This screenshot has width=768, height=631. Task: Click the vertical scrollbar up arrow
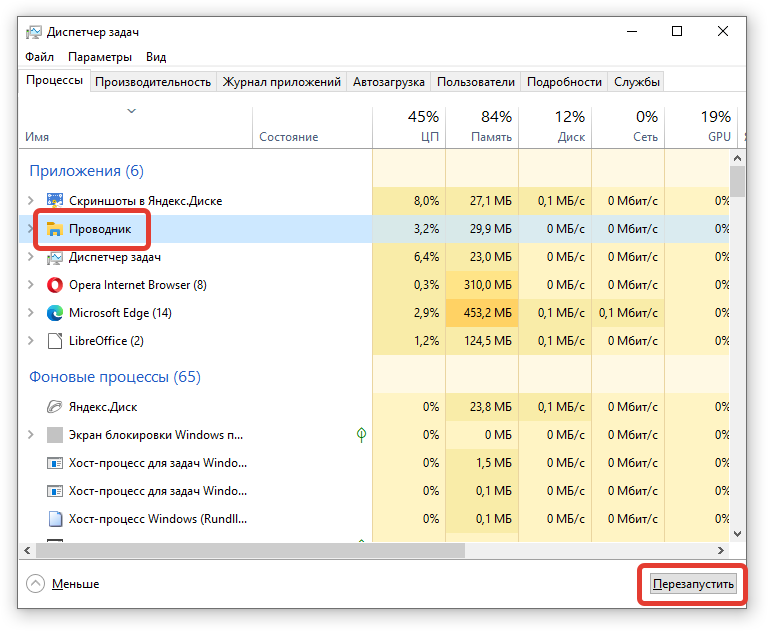(x=737, y=158)
